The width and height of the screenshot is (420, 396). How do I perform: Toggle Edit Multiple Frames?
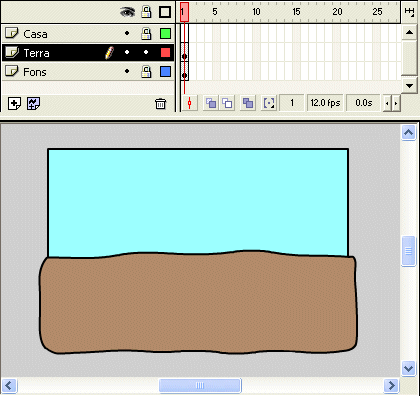(x=248, y=103)
